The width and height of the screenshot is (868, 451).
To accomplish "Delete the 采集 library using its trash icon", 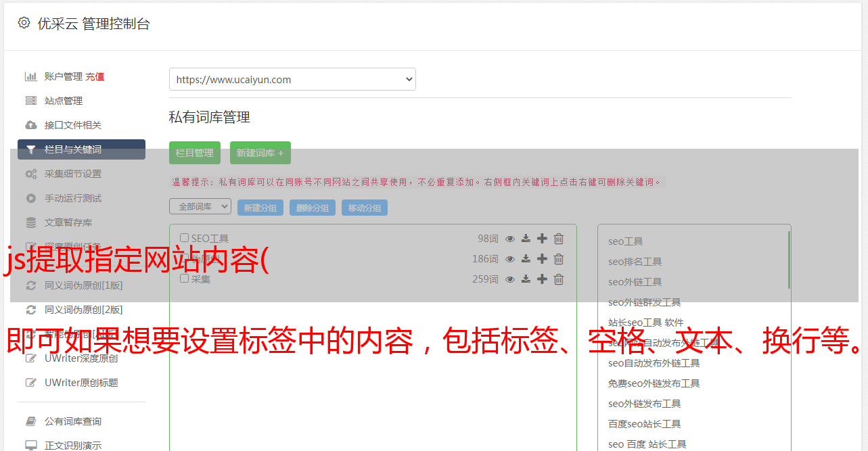I will point(559,279).
